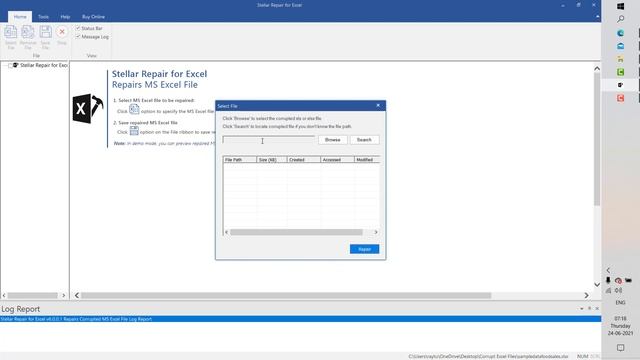Click the Created column header

[304, 160]
